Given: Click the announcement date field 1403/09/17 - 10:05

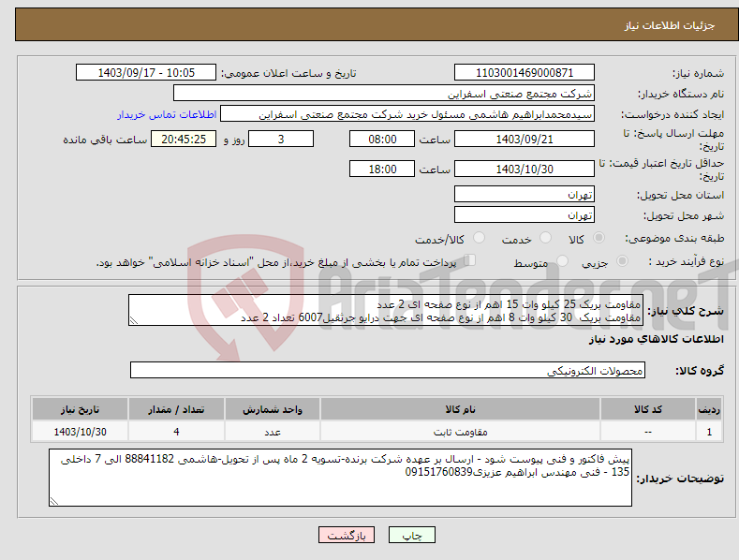Looking at the screenshot, I should (145, 73).
